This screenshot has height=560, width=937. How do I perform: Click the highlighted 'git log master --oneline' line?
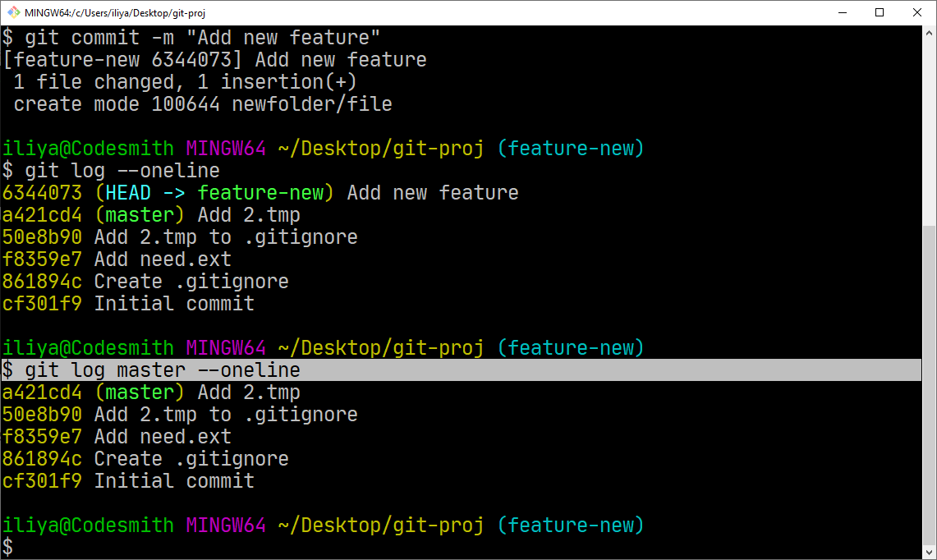tap(461, 370)
